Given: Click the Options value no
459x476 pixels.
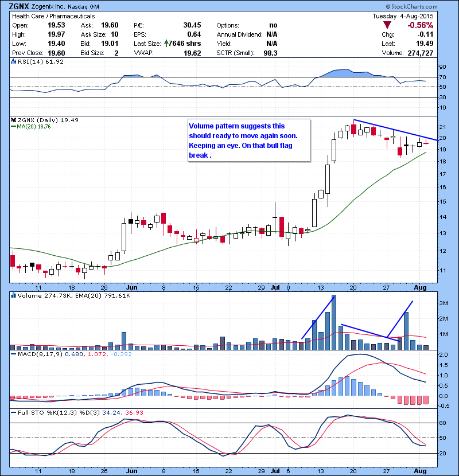Looking at the screenshot, I should [x=273, y=25].
